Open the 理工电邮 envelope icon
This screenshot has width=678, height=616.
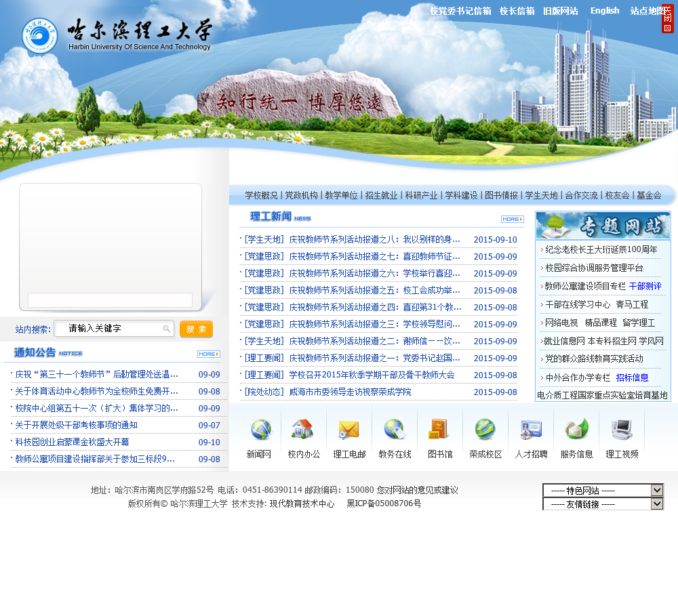348,429
